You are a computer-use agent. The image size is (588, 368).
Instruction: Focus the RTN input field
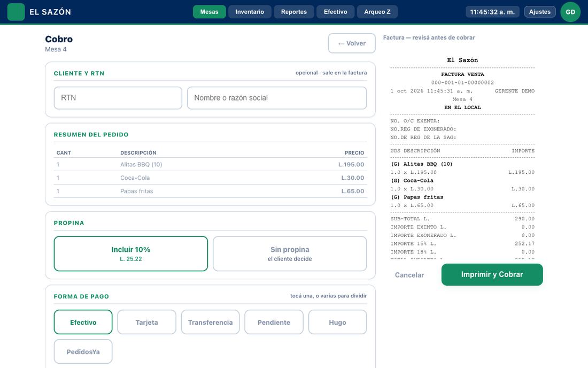pos(118,98)
